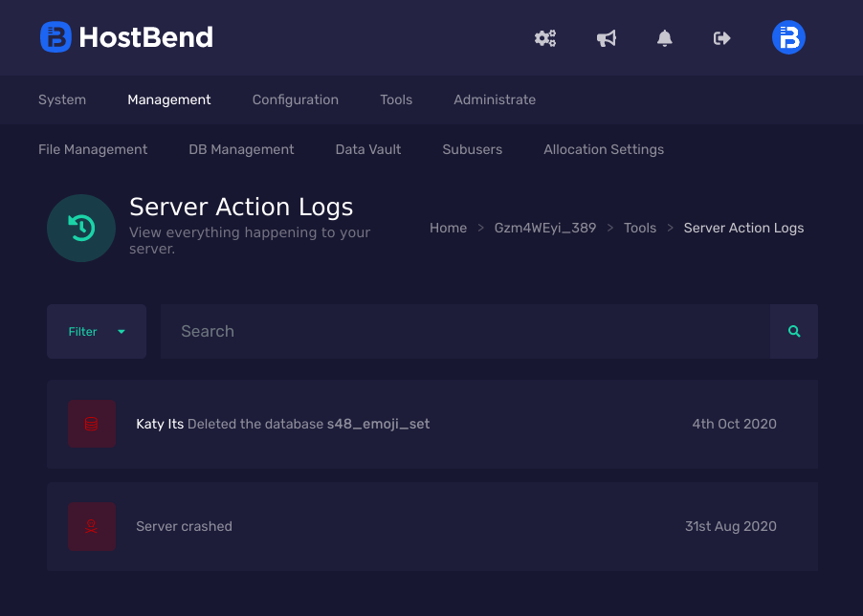Open the announcements megaphone icon
Screen dimensions: 863x616
pos(606,37)
